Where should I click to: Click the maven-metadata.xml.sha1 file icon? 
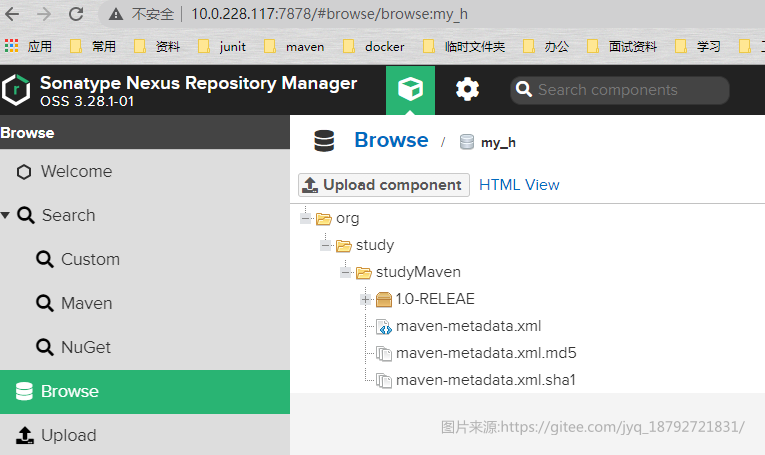coord(384,380)
